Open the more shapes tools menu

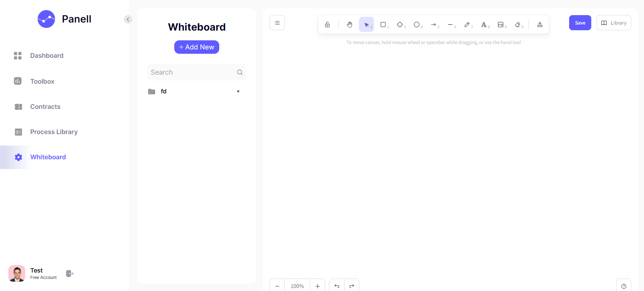pyautogui.click(x=540, y=25)
